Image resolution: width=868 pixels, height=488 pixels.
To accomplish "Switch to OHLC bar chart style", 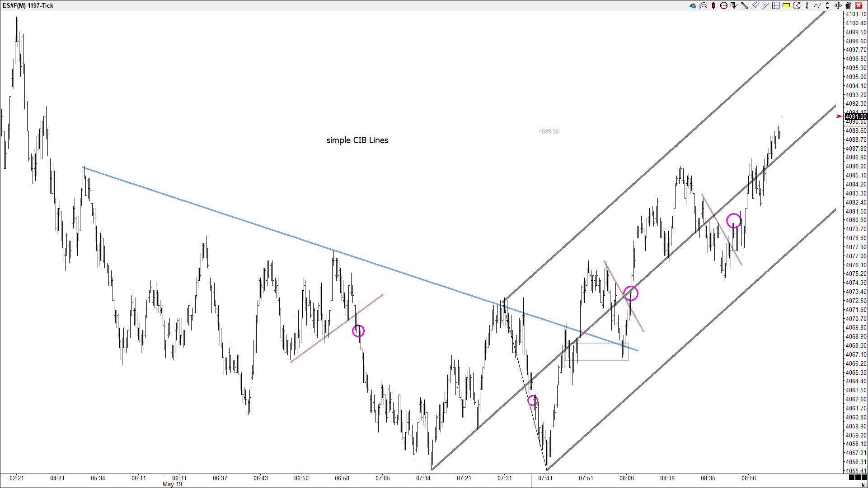I will [807, 5].
